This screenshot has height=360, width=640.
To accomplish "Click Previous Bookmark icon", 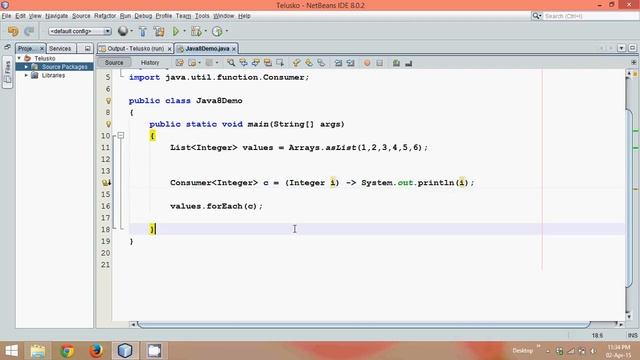I will 296,63.
